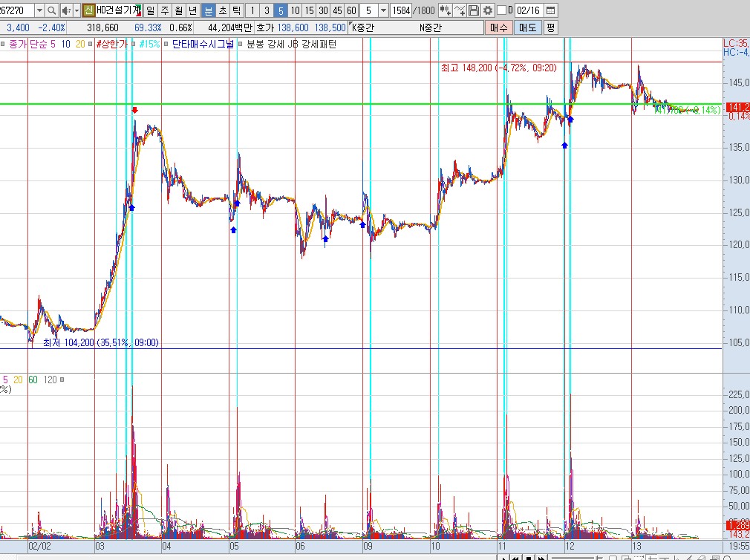
Task: Open chart compare tool icon left of save
Action: (x=445, y=10)
